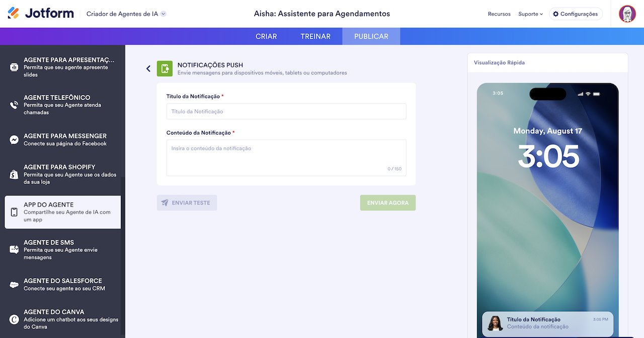Click the SMS message icon
The image size is (644, 338).
point(14,250)
